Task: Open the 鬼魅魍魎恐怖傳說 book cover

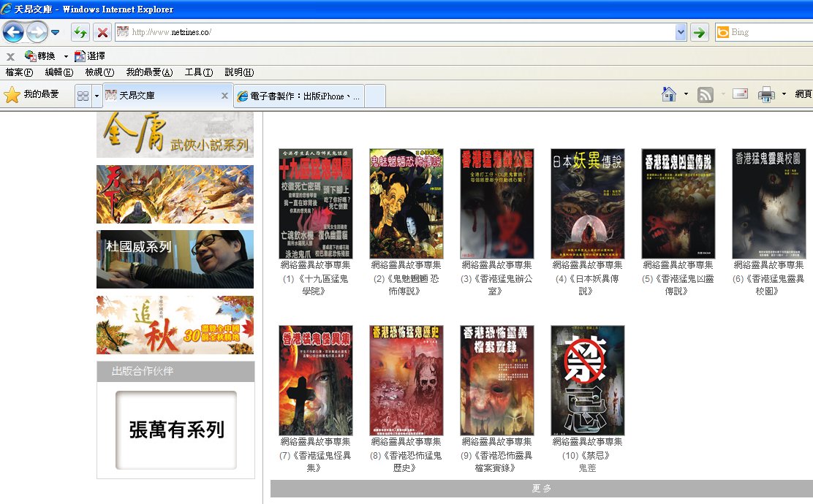Action: (406, 204)
